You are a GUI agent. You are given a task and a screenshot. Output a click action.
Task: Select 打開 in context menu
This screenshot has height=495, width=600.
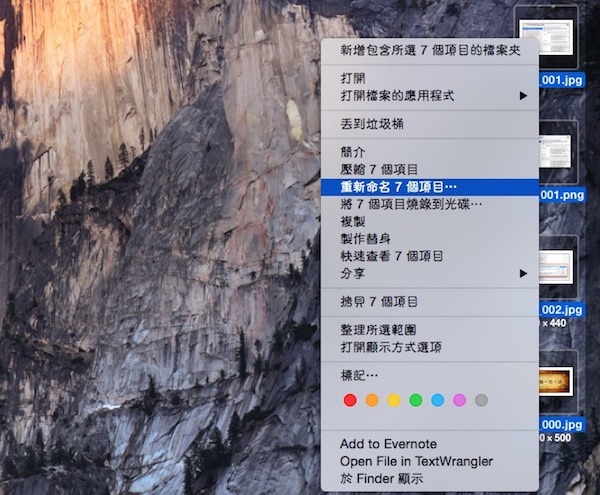430,78
